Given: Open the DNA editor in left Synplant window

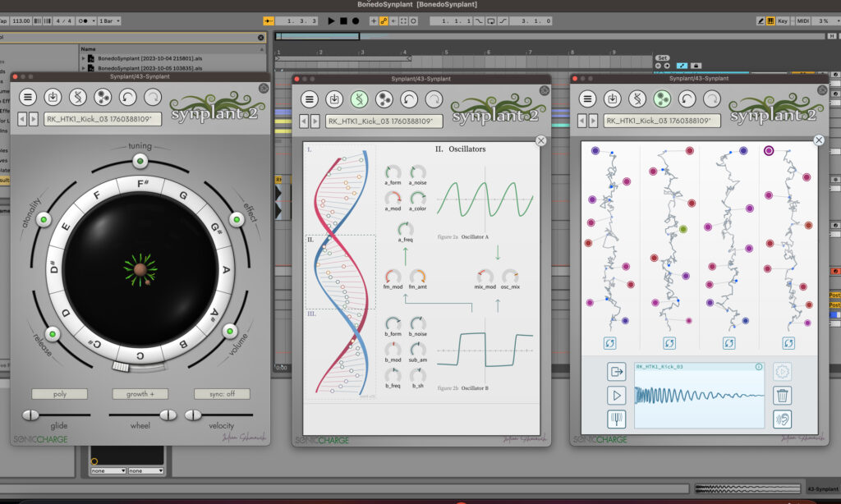Looking at the screenshot, I should point(78,99).
